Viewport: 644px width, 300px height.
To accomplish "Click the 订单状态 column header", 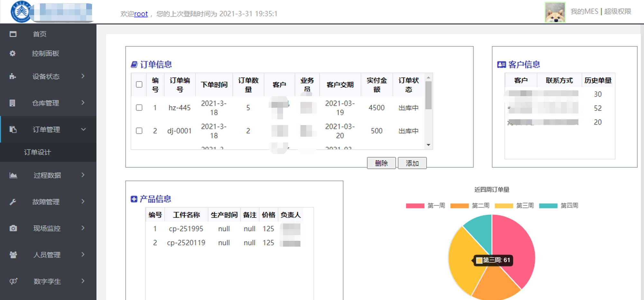I will [x=409, y=85].
